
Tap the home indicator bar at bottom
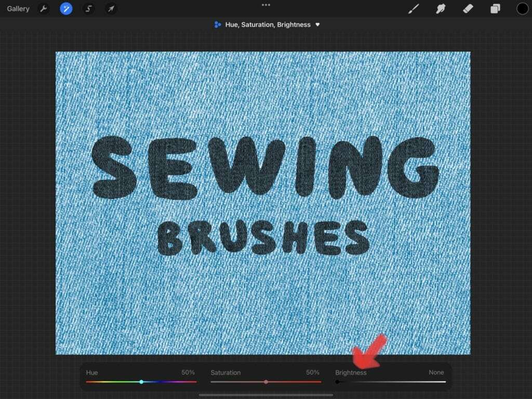coord(266,395)
